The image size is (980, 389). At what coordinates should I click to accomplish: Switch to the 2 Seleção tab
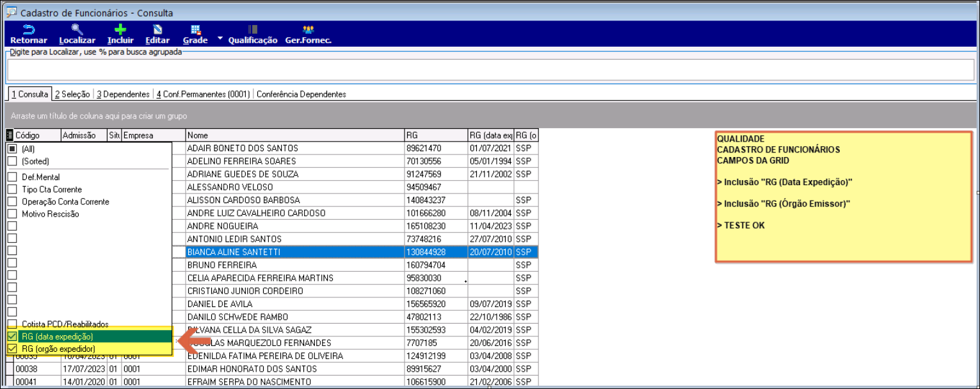(x=72, y=94)
